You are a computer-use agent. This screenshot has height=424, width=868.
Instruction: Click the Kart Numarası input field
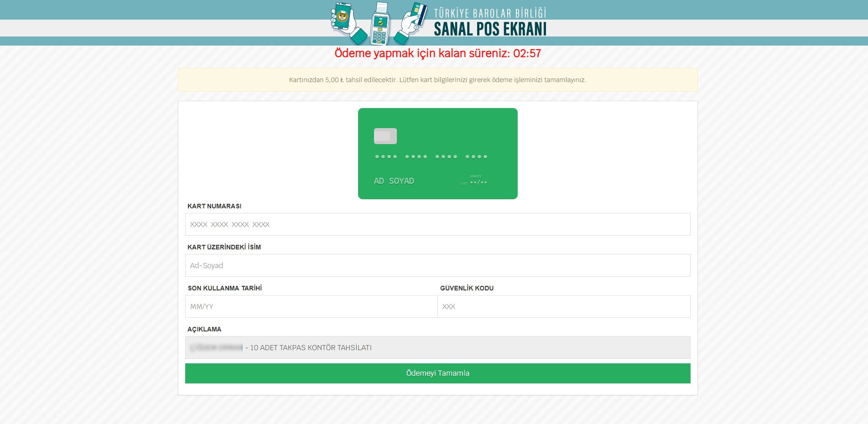(x=437, y=224)
